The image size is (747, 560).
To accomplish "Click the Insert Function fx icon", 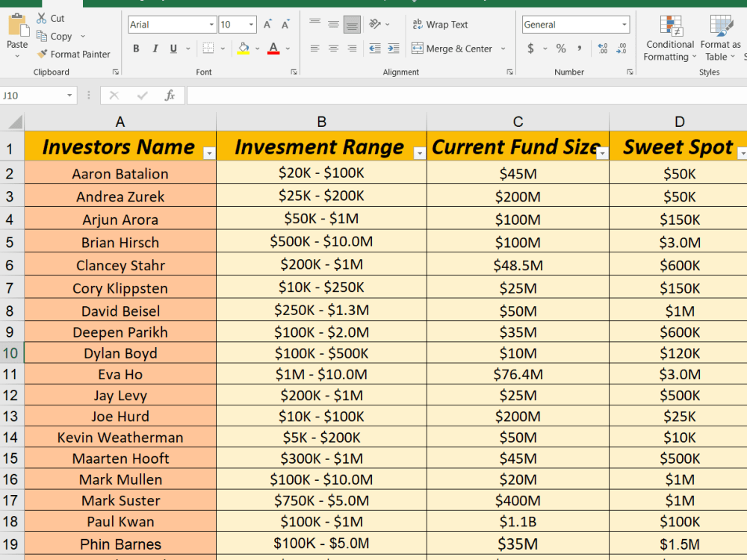I will pos(170,96).
